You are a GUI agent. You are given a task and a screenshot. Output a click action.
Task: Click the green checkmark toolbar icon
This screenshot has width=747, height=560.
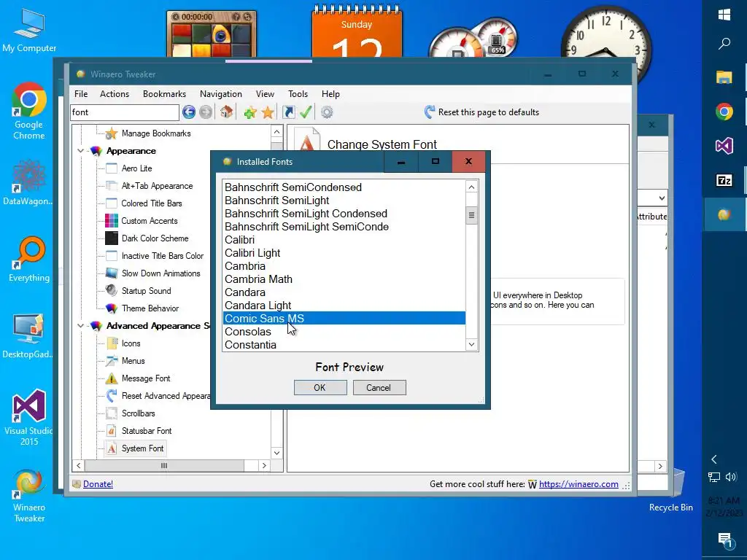pyautogui.click(x=306, y=112)
